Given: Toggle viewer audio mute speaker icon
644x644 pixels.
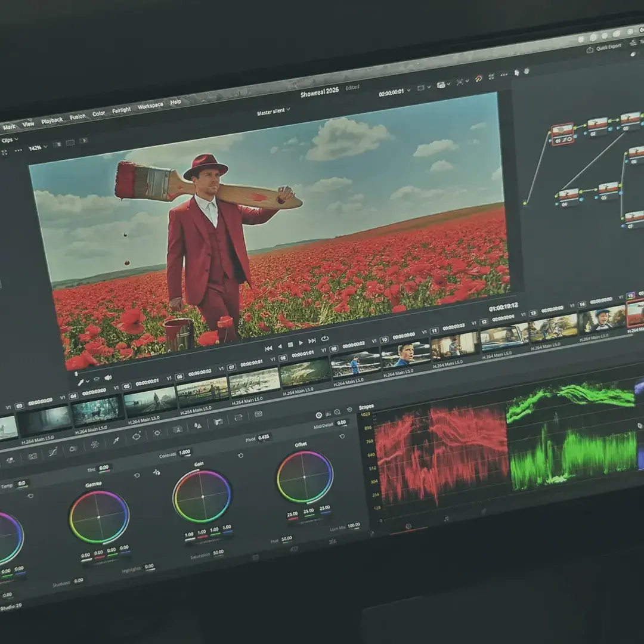Looking at the screenshot, I should (108, 377).
